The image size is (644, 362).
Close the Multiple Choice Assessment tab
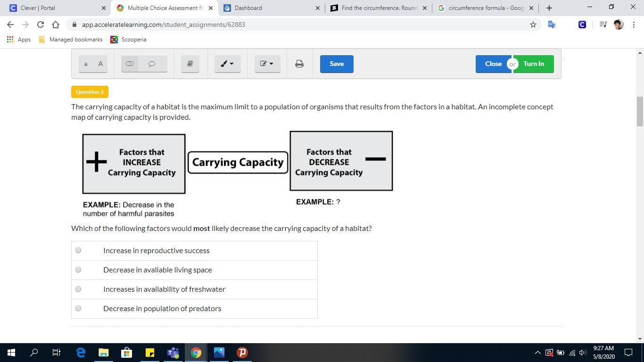211,8
